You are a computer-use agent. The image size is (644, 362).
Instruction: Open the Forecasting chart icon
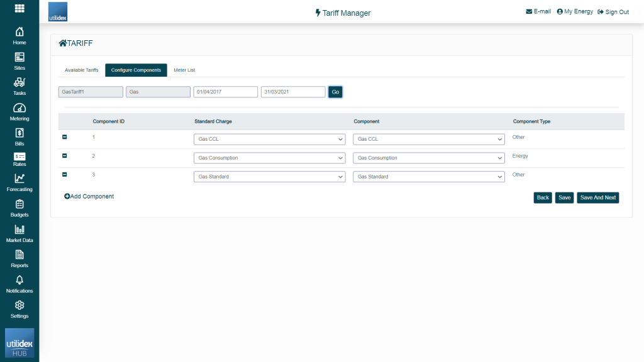tap(19, 178)
